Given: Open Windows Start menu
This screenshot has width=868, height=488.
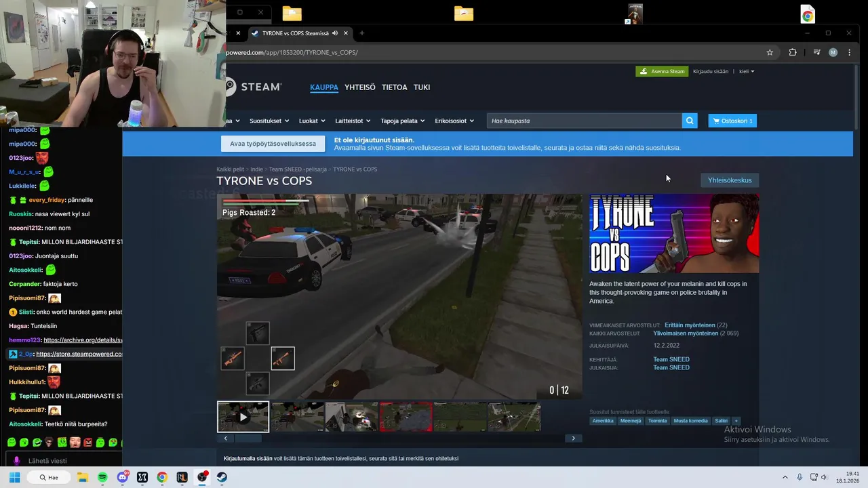Looking at the screenshot, I should pyautogui.click(x=14, y=477).
